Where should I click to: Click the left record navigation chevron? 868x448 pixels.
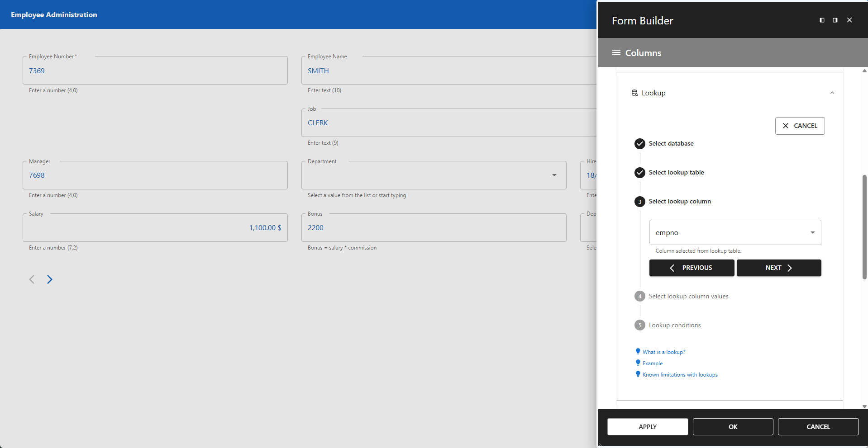point(32,279)
